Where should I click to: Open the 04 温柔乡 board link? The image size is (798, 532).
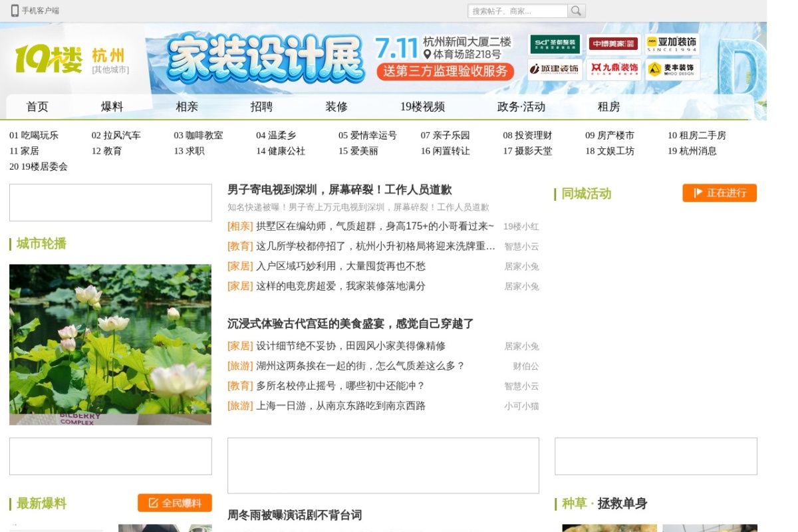click(276, 136)
